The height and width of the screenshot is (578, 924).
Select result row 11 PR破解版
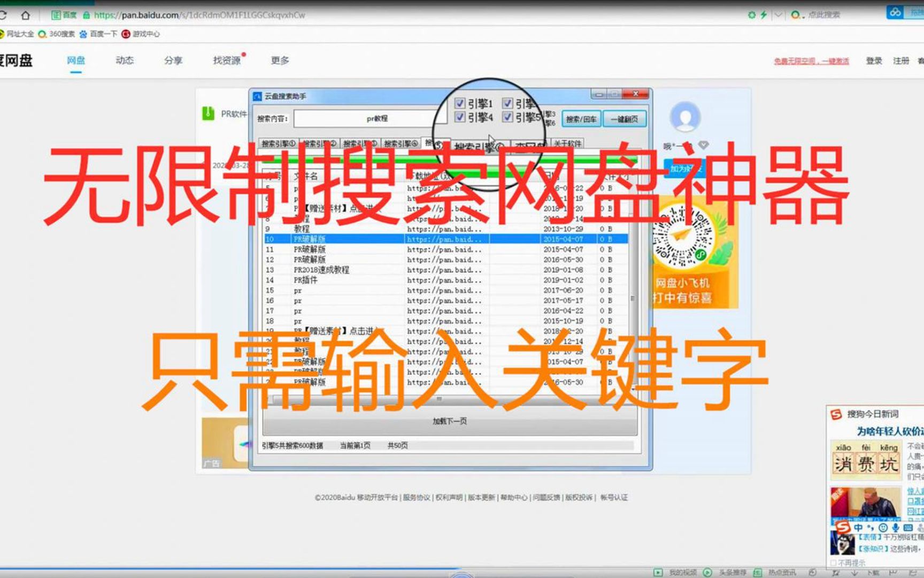(446, 249)
